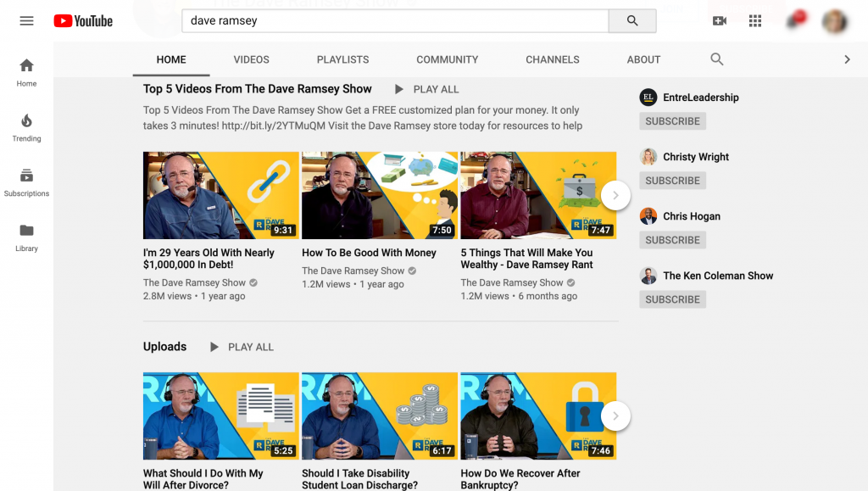
Task: Subscribe to The Ken Coleman Show
Action: 672,299
